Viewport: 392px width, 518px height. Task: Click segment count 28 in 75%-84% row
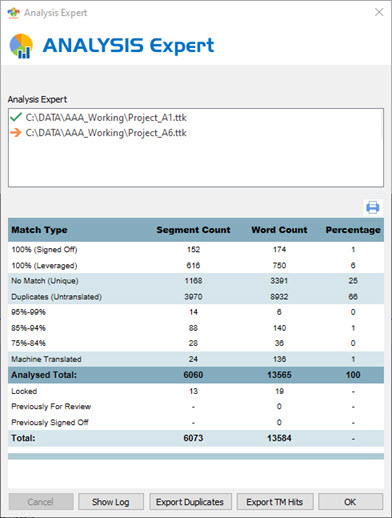[x=193, y=343]
